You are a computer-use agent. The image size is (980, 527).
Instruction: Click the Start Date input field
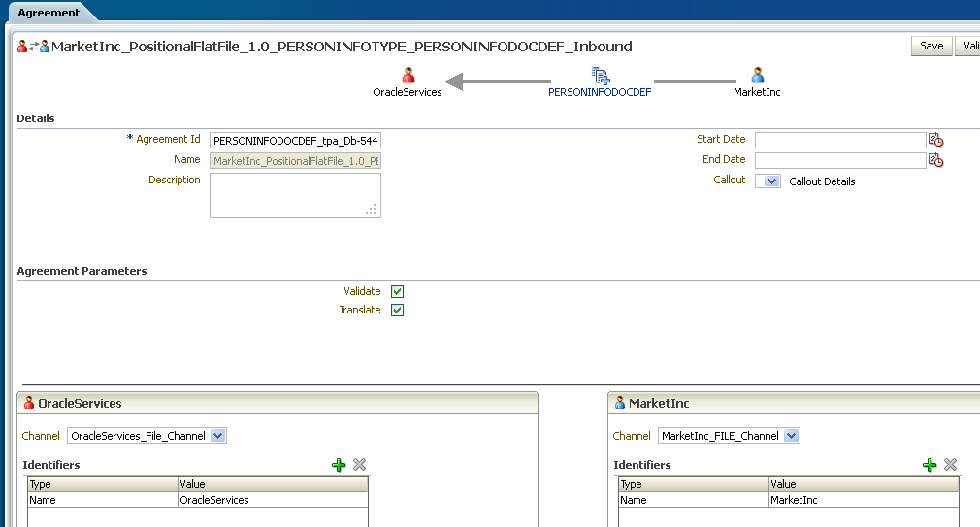tap(840, 140)
